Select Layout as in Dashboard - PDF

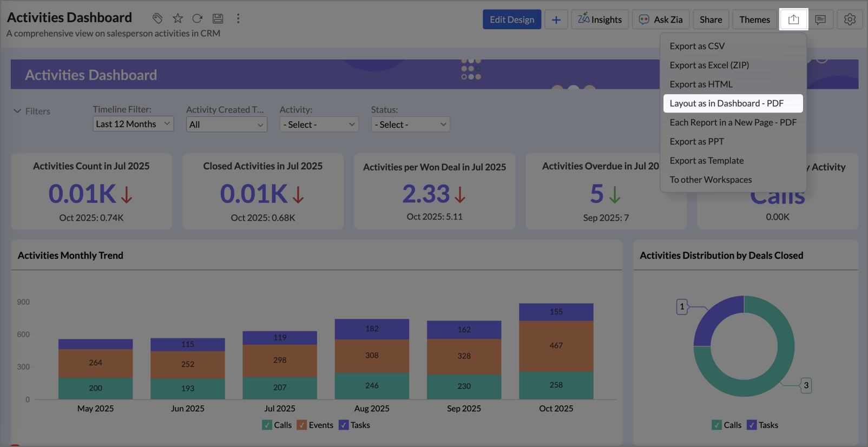coord(726,103)
